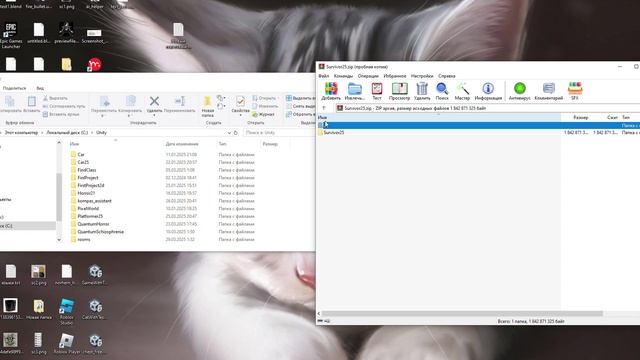This screenshot has width=640, height=360.
Task: Launch the Мастер (Wizard) wand in WinRAR
Action: click(x=462, y=91)
